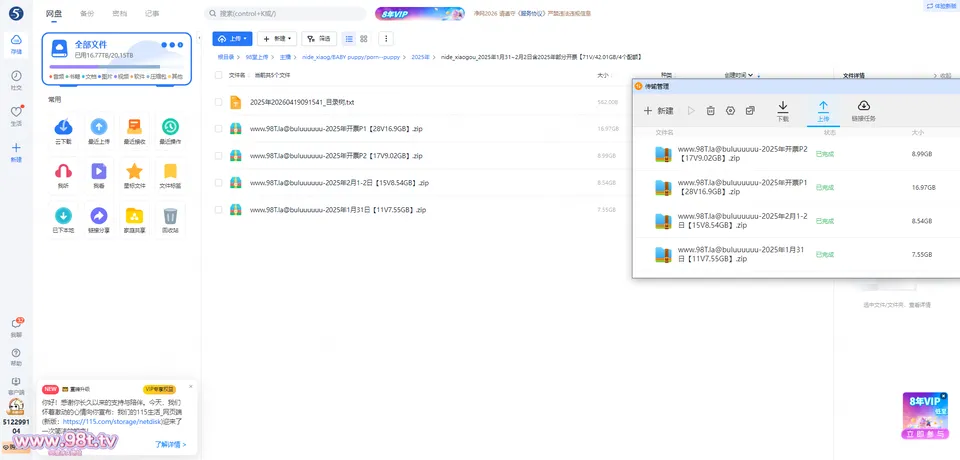This screenshot has width=960, height=460.
Task: Open the 家庭共享 family sharing folder
Action: point(134,219)
